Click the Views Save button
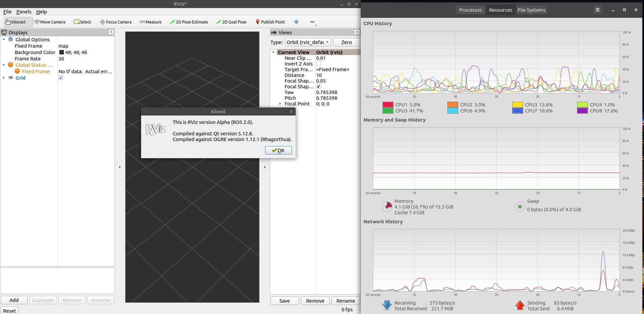Image resolution: width=644 pixels, height=314 pixels. (x=285, y=301)
